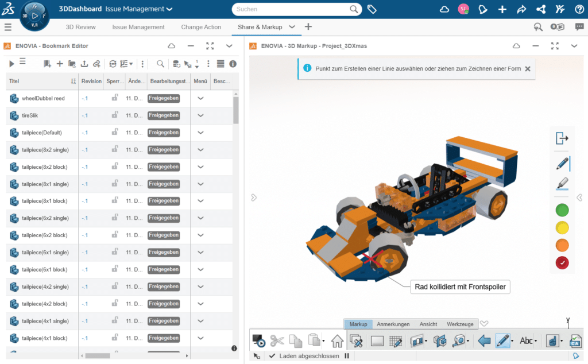The height and width of the screenshot is (364, 588).
Task: Click the highlighter tool in the right sidebar
Action: [562, 184]
